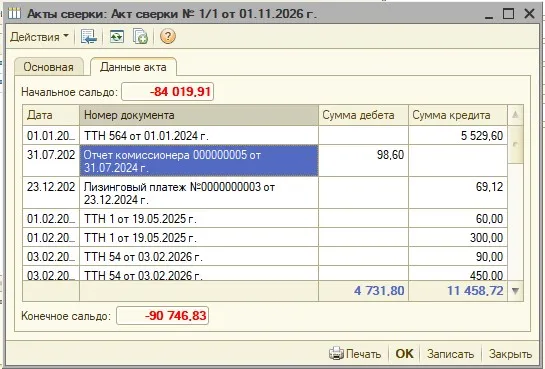Viewport: 545px width, 369px height.
Task: Click the green refresh toolbar icon
Action: (117, 36)
